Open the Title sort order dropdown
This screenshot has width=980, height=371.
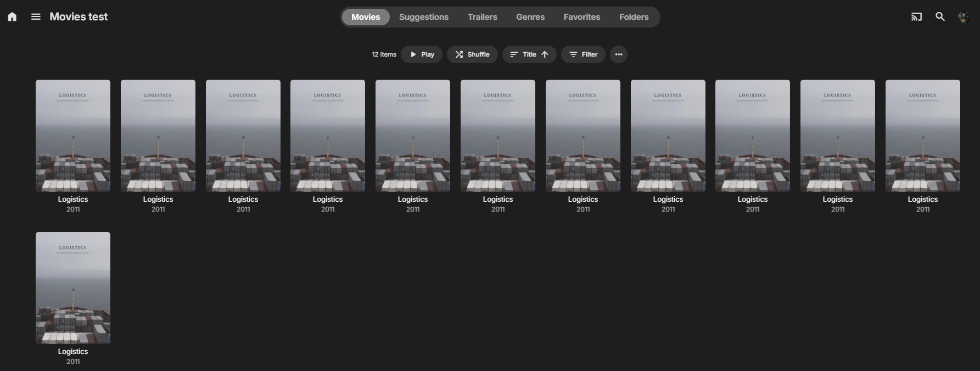[529, 54]
